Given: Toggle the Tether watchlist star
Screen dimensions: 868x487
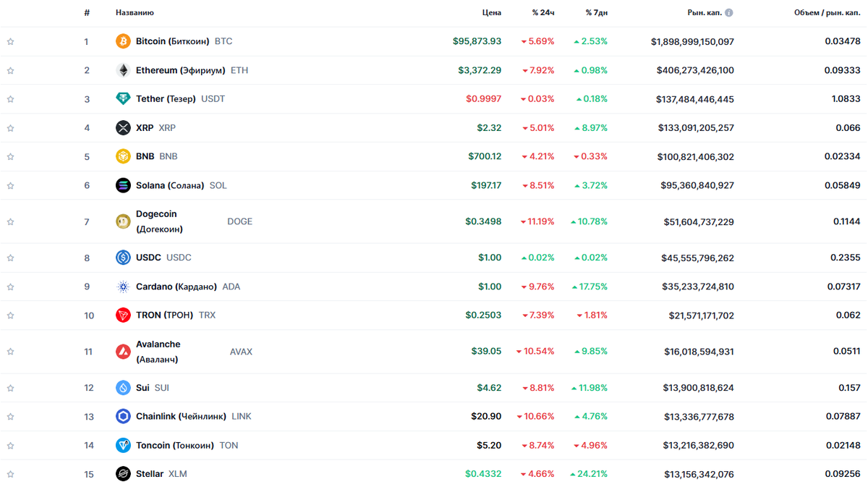Looking at the screenshot, I should pos(11,99).
